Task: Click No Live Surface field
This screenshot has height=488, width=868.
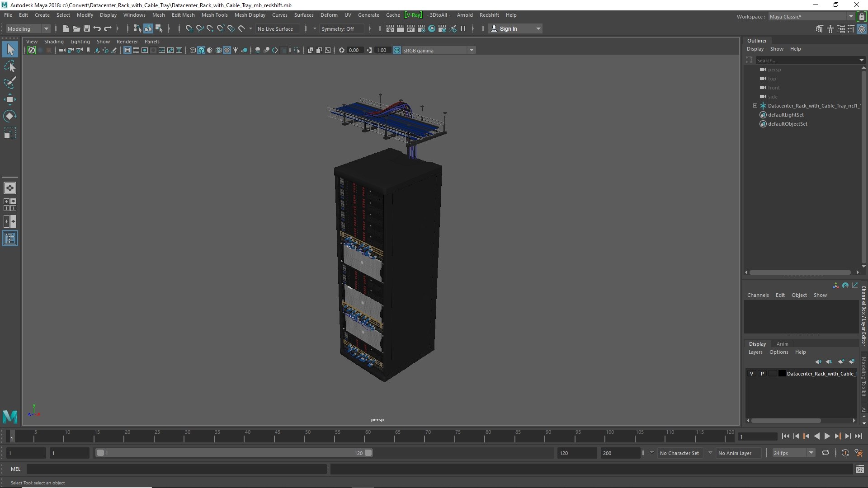Action: [x=277, y=28]
